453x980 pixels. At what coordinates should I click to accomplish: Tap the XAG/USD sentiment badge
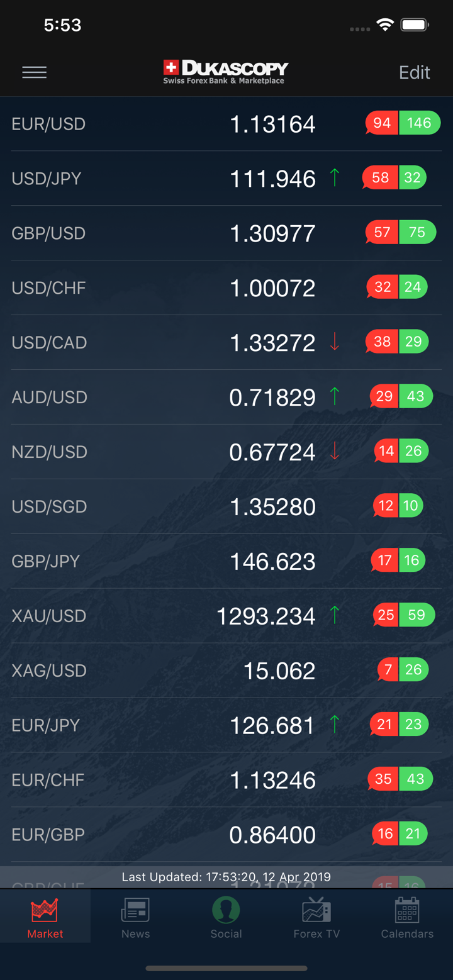point(403,670)
